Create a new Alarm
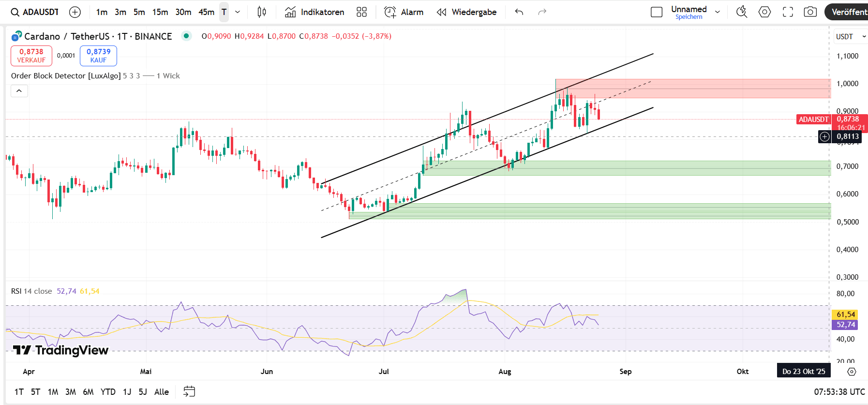 (404, 12)
